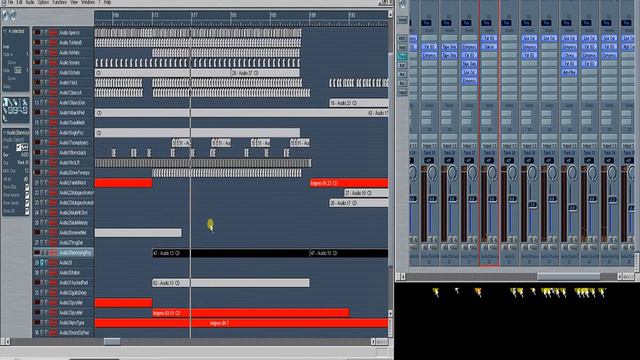Toggle second checkbox at bottom of inspector panel
Screen dimensions: 640x360
pos(27,195)
